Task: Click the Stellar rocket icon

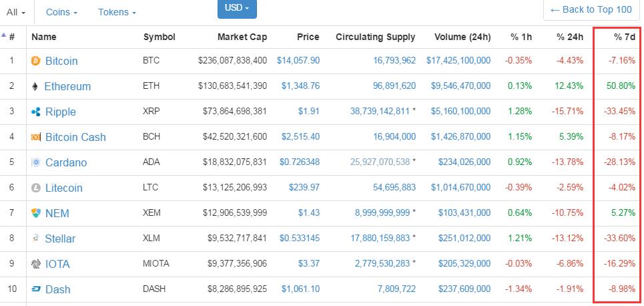Action: point(36,239)
